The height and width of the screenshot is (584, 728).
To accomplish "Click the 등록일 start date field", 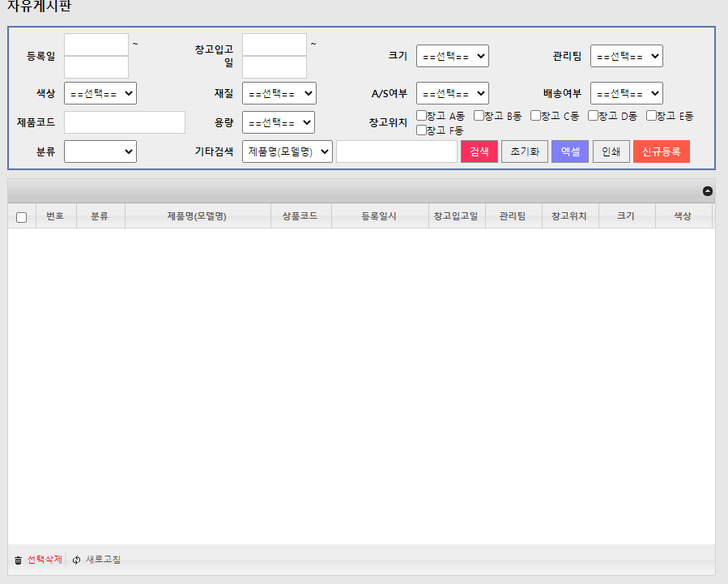I will [x=96, y=45].
